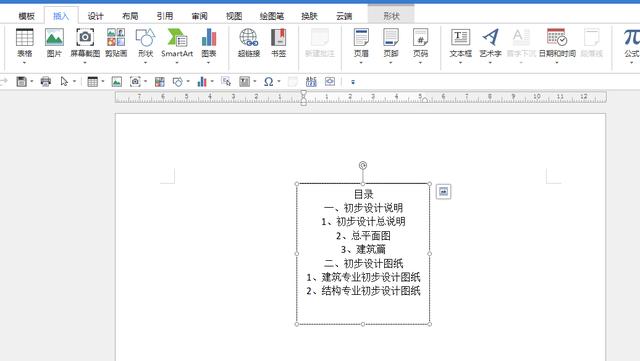This screenshot has width=640, height=361.
Task: Click the small clip art icon in quick toolbar
Action: pos(160,82)
